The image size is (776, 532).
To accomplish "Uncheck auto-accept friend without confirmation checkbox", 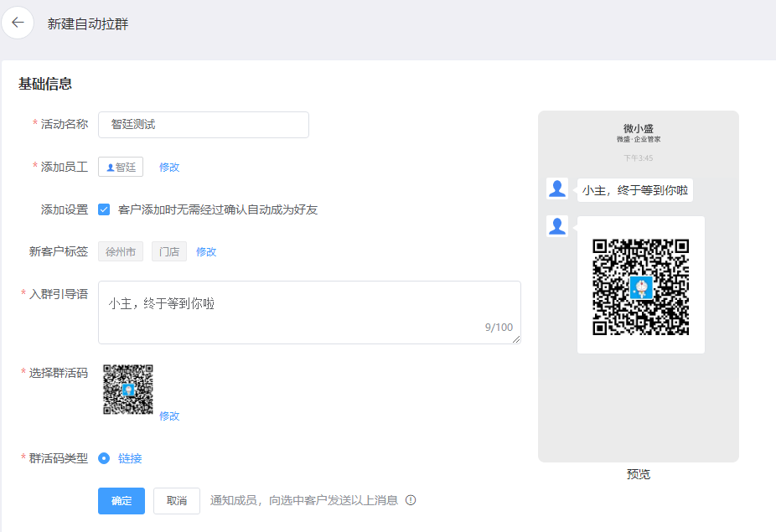I will 104,209.
